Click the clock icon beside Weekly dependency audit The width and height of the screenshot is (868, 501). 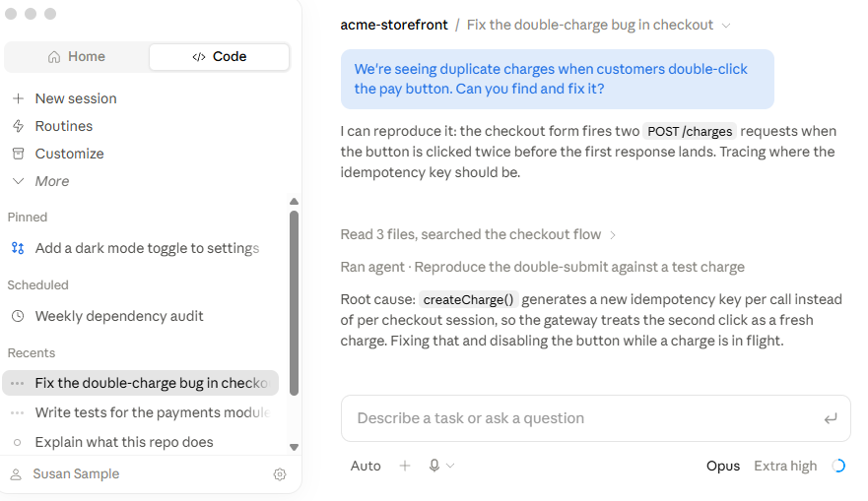click(19, 316)
